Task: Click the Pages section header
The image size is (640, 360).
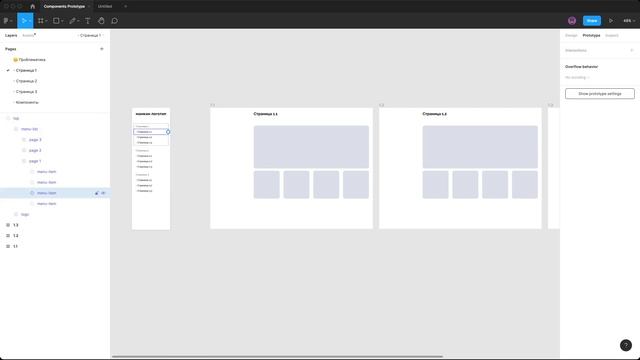Action: (11, 49)
